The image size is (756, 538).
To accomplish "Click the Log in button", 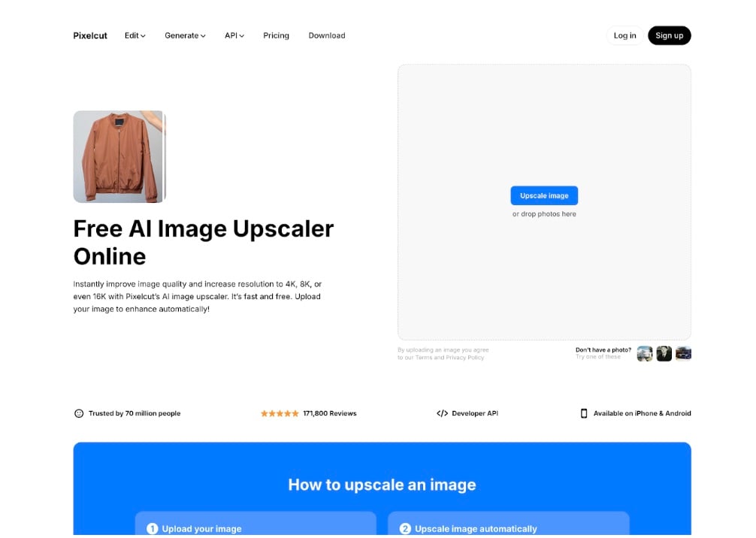I will click(x=624, y=35).
